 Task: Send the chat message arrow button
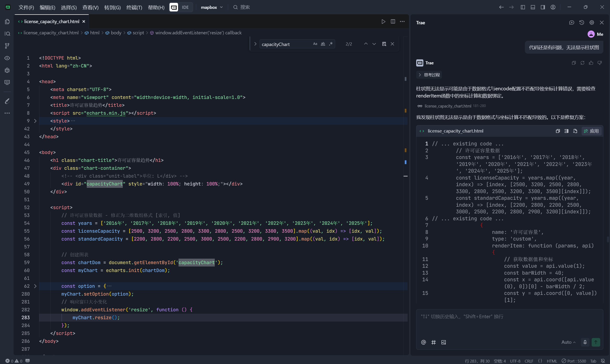click(x=595, y=342)
